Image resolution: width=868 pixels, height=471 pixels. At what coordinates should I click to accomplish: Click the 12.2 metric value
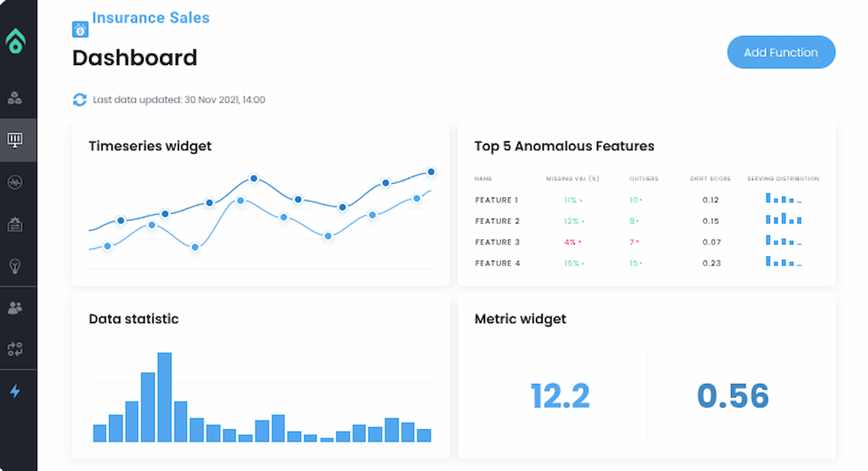[x=560, y=395]
